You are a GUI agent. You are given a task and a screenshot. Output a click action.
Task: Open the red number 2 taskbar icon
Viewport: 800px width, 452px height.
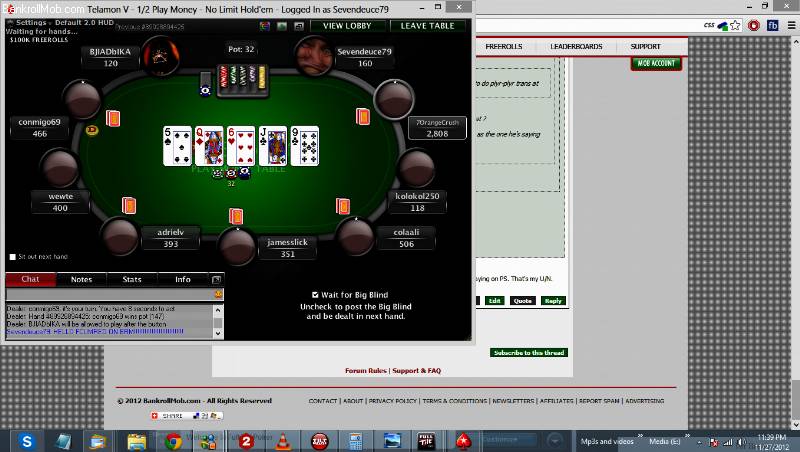246,441
